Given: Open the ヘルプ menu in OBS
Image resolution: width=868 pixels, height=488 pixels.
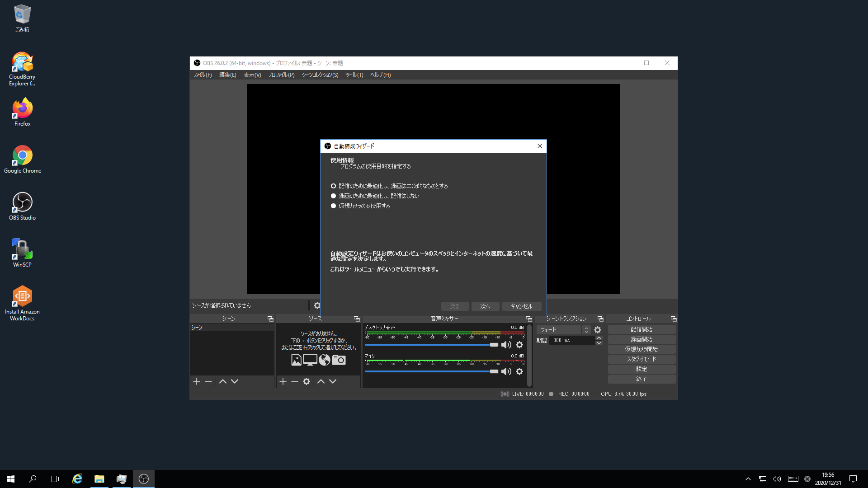Looking at the screenshot, I should [x=380, y=75].
